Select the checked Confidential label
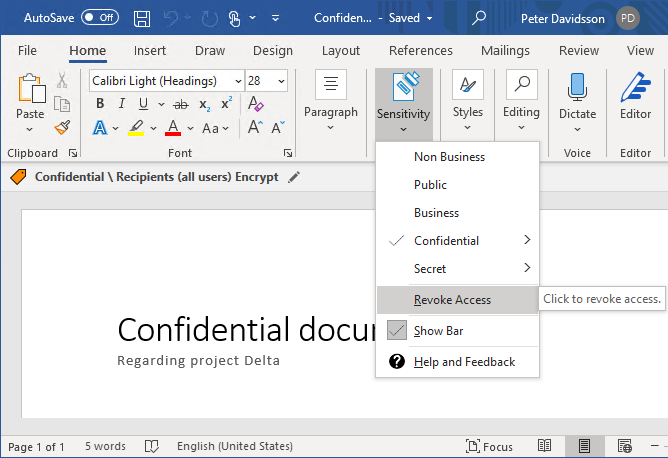This screenshot has width=668, height=458. 446,241
